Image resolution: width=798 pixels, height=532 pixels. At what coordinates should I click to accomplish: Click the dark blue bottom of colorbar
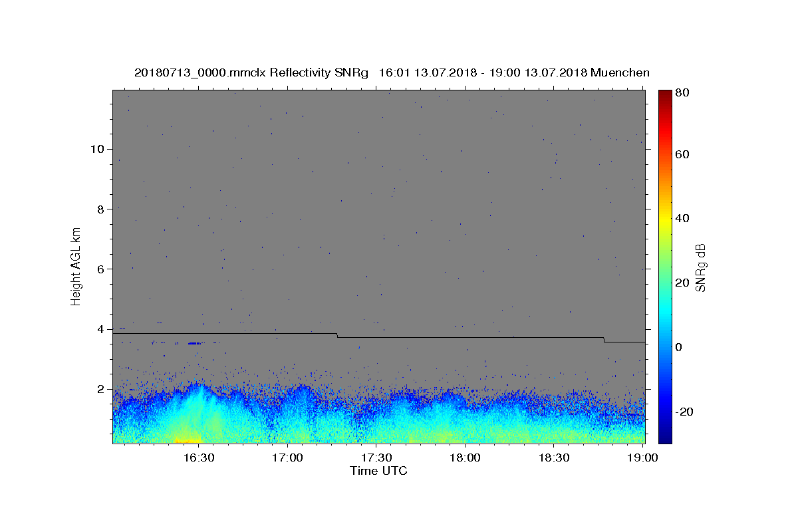pyautogui.click(x=664, y=436)
